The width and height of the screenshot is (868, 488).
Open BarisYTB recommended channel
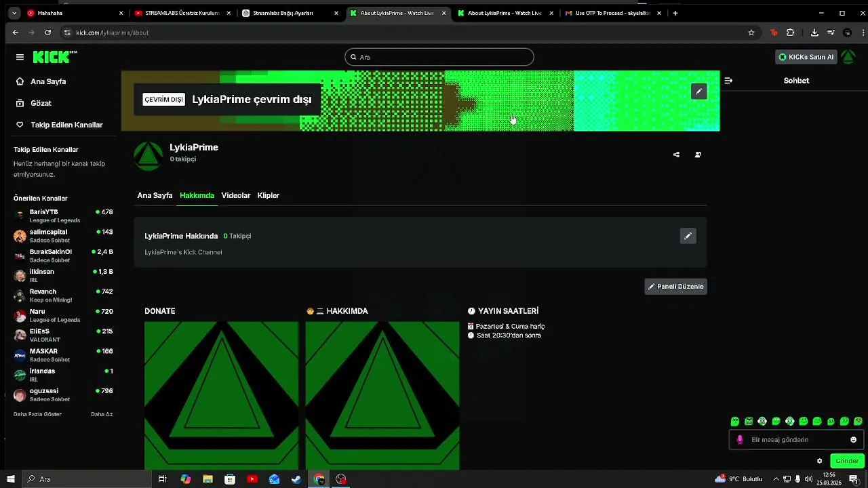click(x=63, y=216)
